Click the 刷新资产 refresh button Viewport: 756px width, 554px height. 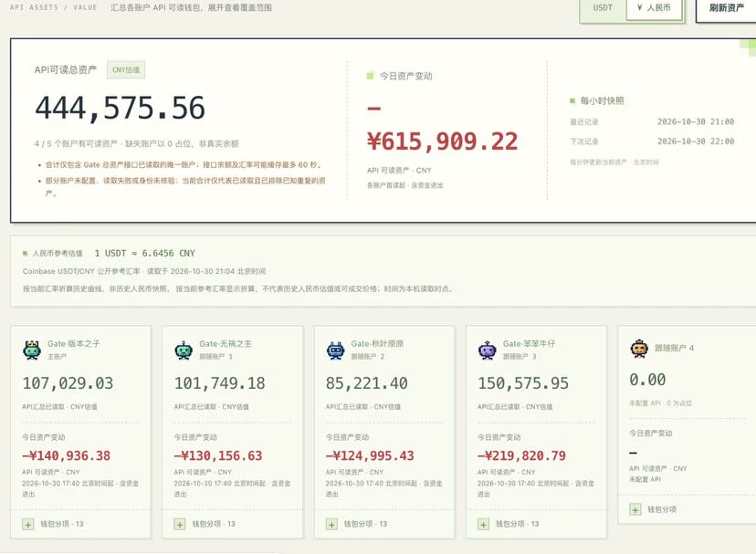click(726, 7)
